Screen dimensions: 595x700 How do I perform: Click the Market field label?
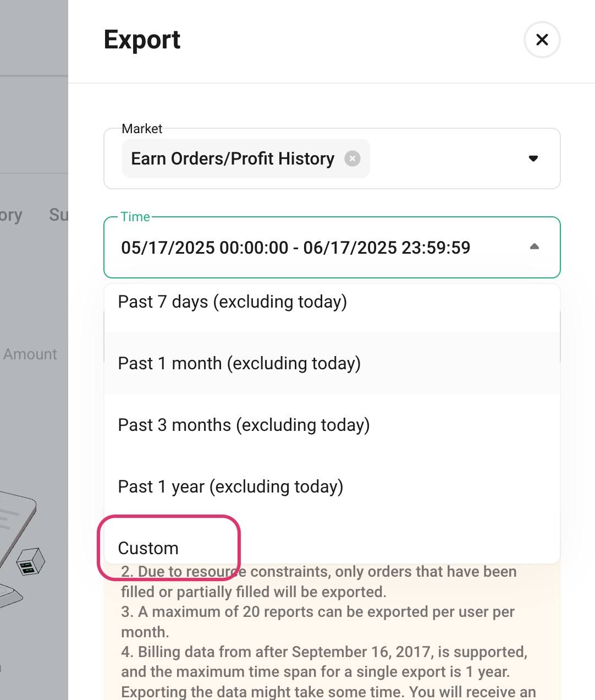142,129
